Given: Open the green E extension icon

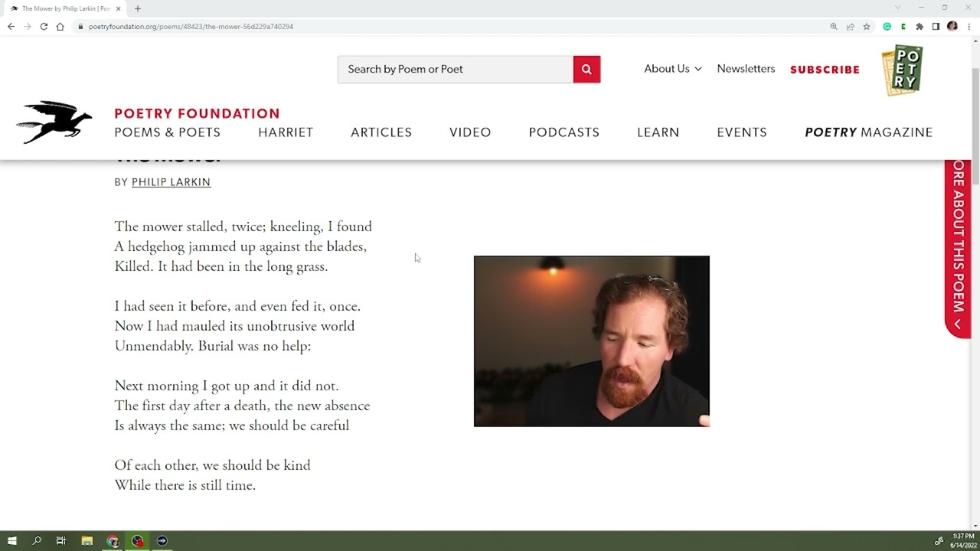Looking at the screenshot, I should click(903, 26).
